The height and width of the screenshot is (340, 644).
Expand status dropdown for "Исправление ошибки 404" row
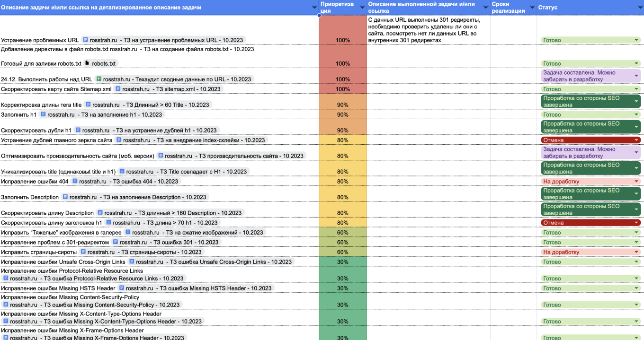(636, 182)
